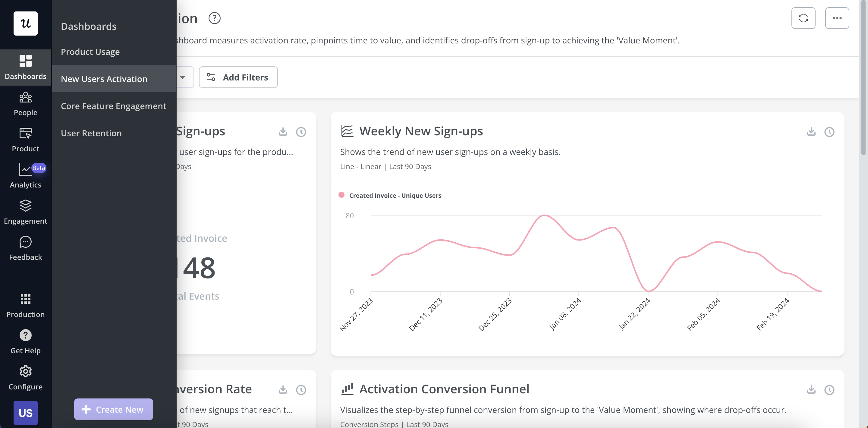The image size is (868, 428).
Task: Expand the Add Filters control
Action: pyautogui.click(x=238, y=77)
